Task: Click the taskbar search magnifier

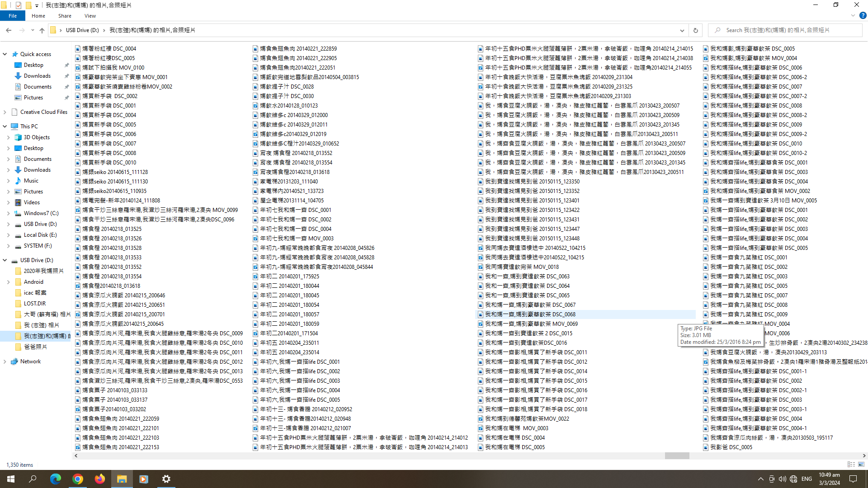Action: (x=33, y=479)
